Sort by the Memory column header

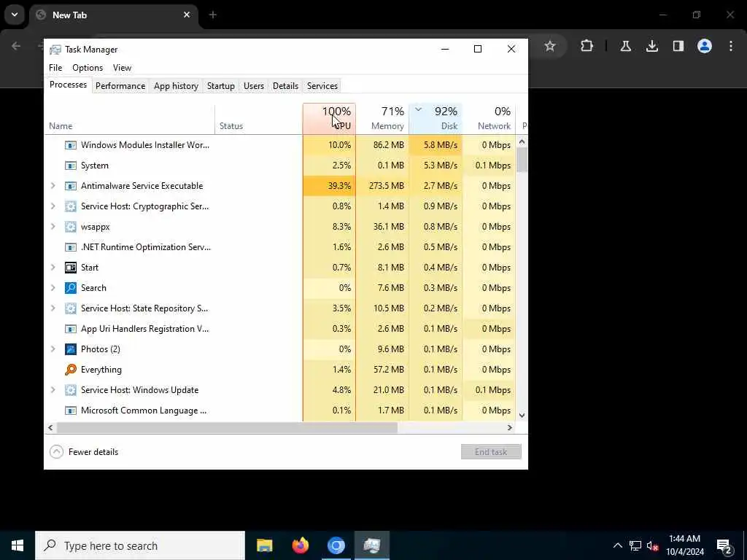(x=382, y=119)
